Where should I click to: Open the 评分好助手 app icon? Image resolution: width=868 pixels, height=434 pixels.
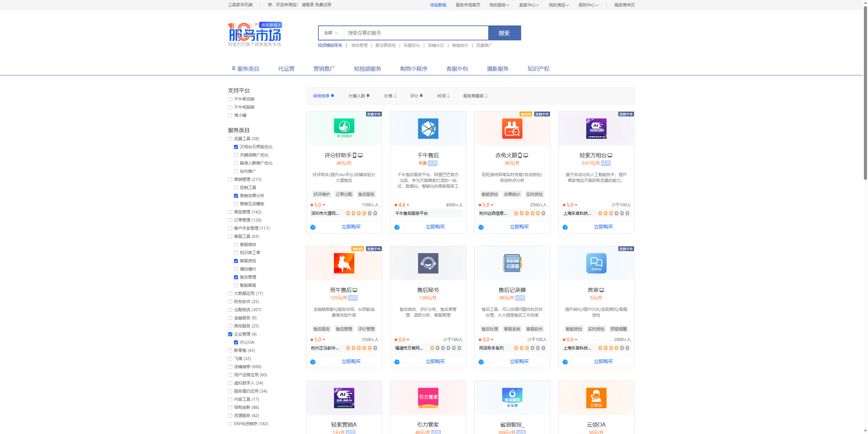[344, 129]
